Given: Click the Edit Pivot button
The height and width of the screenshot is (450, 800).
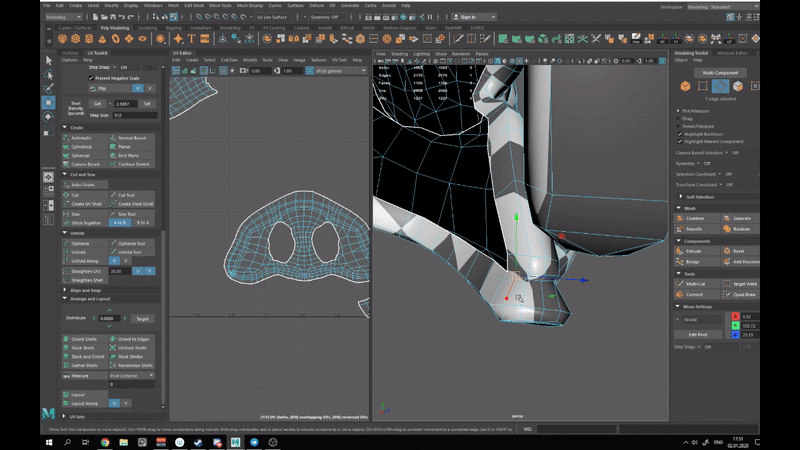Looking at the screenshot, I should pyautogui.click(x=697, y=334).
